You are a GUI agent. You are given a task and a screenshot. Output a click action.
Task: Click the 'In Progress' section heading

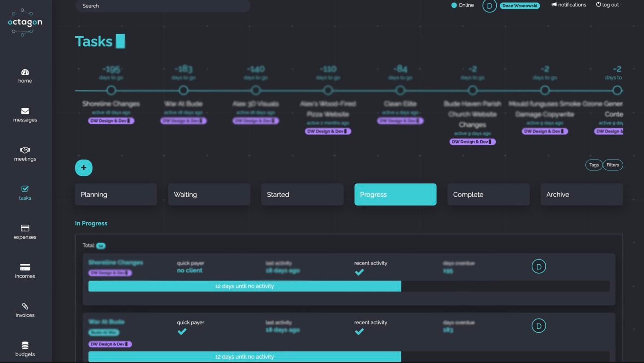91,223
